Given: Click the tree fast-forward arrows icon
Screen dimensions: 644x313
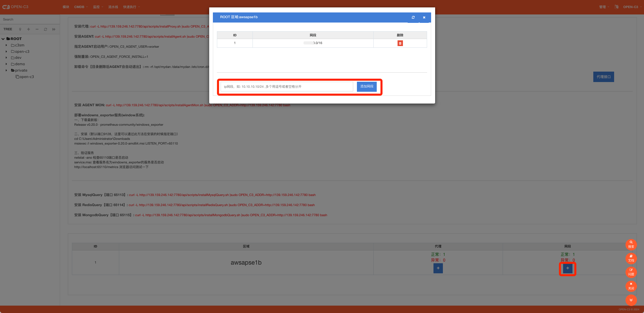Looking at the screenshot, I should coord(54,29).
